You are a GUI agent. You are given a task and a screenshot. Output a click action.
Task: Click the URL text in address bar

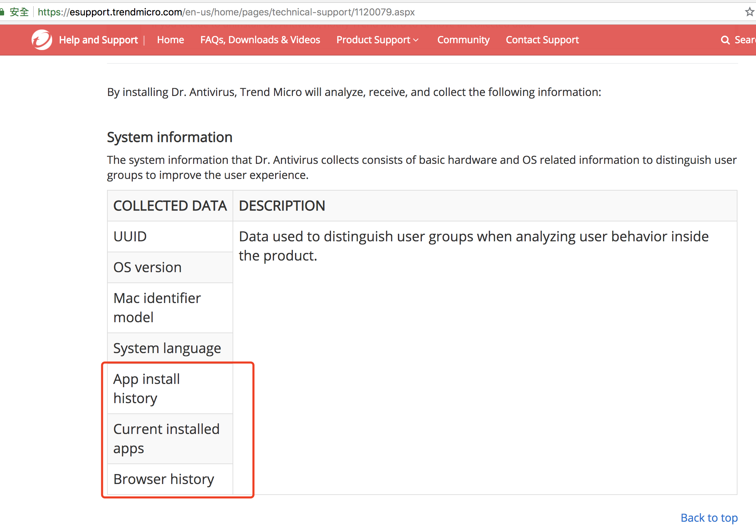226,12
